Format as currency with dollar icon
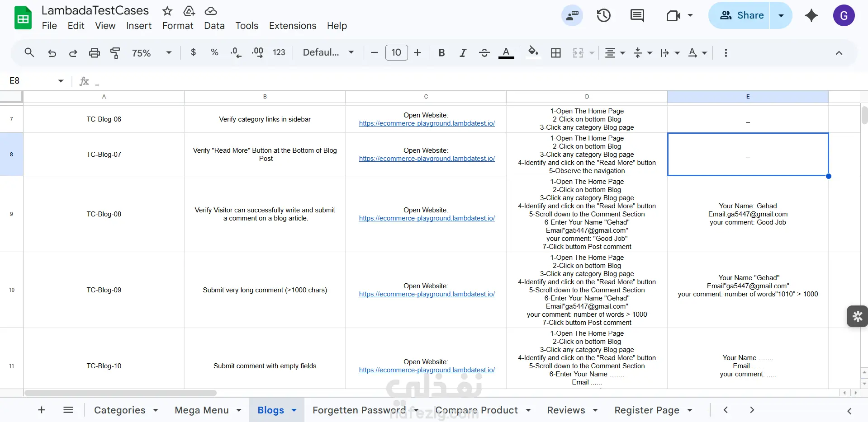The width and height of the screenshot is (868, 422). click(x=193, y=52)
